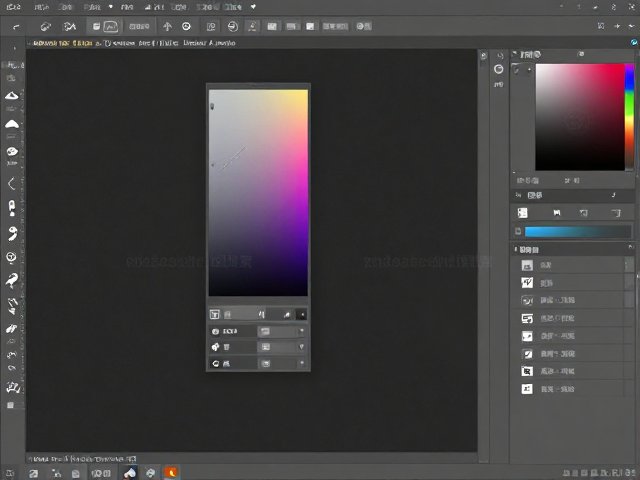Screen dimensions: 640x480
Task: Click the round icon left of color panel
Action: point(498,69)
